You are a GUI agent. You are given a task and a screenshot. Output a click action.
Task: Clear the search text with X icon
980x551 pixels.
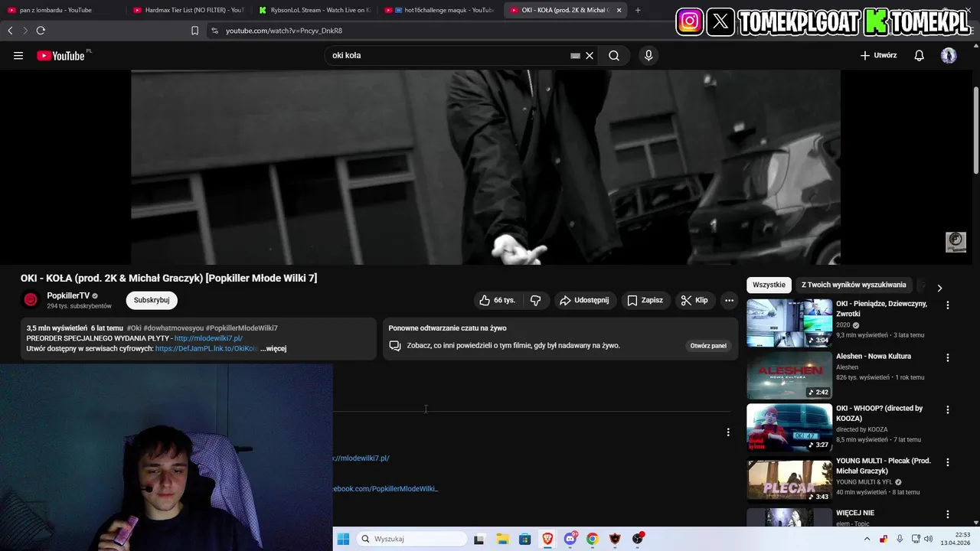(590, 55)
